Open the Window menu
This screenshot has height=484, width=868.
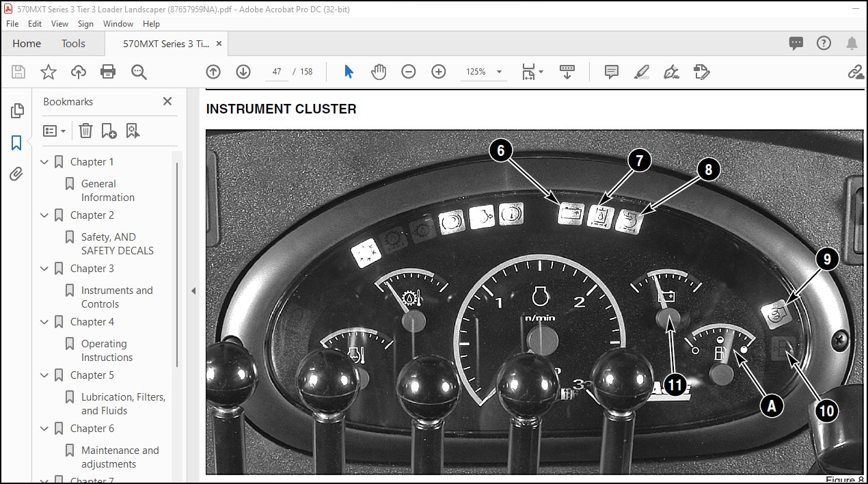pos(118,24)
